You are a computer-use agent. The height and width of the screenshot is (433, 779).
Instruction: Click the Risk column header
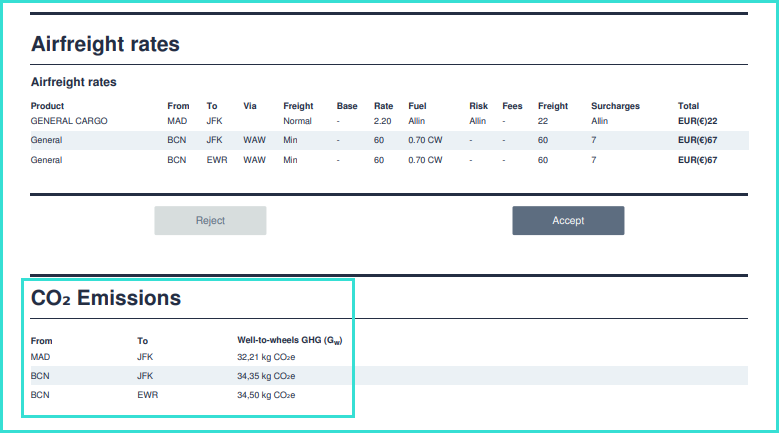pyautogui.click(x=478, y=106)
